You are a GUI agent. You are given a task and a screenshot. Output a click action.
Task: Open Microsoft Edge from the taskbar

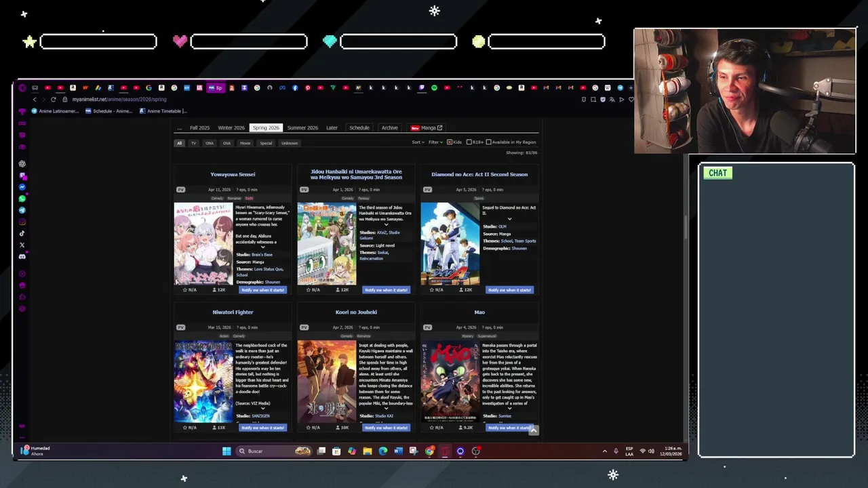[383, 451]
